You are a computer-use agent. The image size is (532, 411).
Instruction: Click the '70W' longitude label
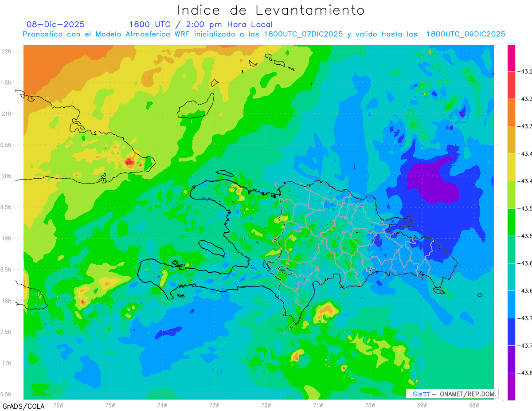(370, 405)
